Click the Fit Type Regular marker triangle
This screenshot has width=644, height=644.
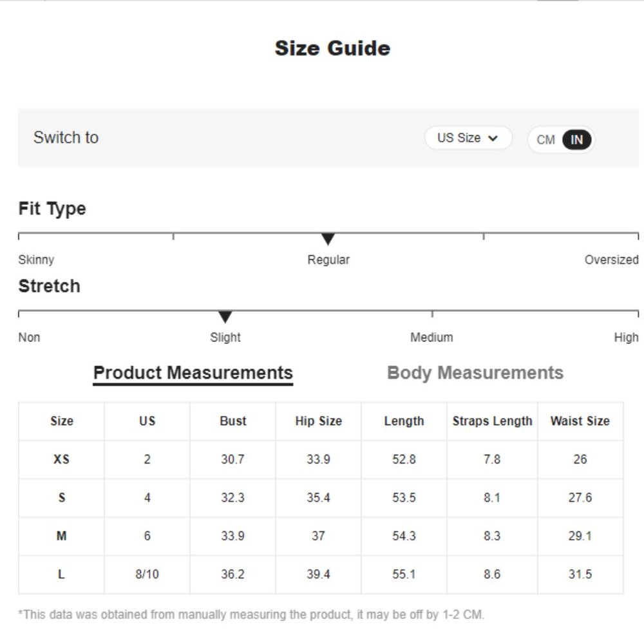328,239
